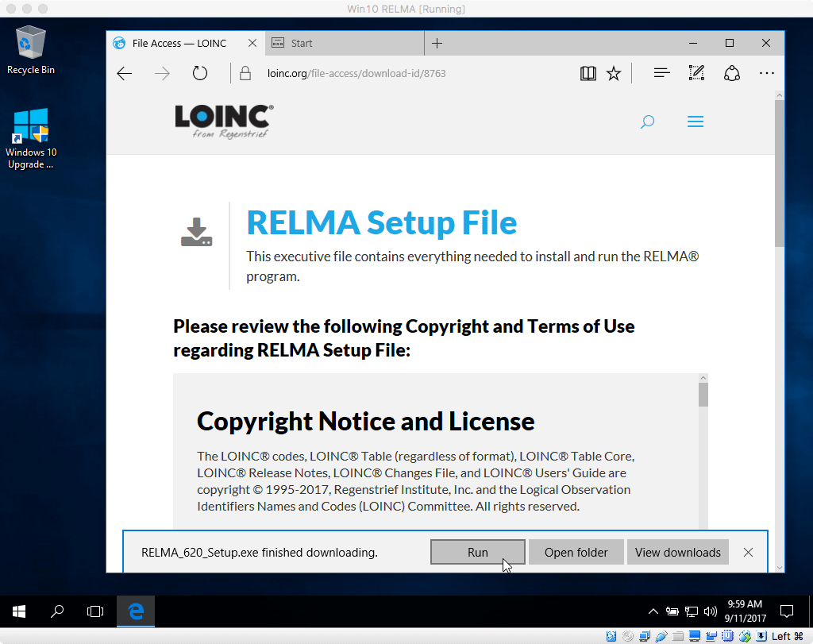Image resolution: width=813 pixels, height=644 pixels.
Task: Click the download tray icon beside title
Action: click(x=197, y=232)
